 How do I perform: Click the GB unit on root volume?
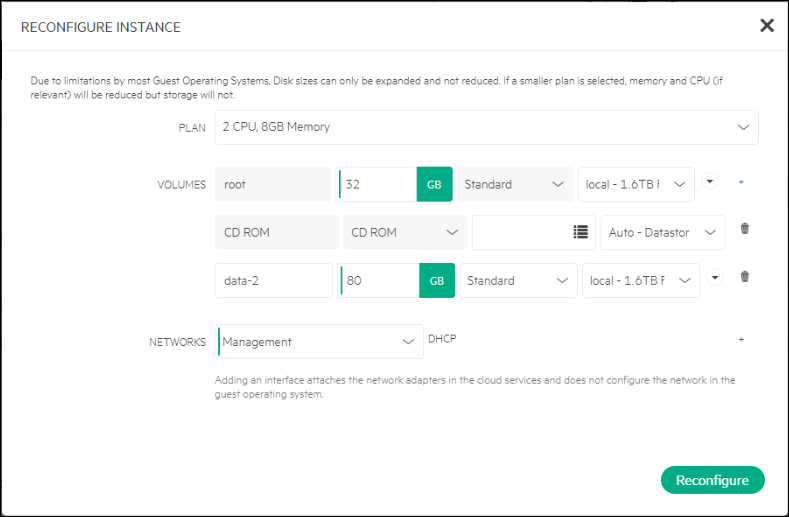[x=434, y=184]
